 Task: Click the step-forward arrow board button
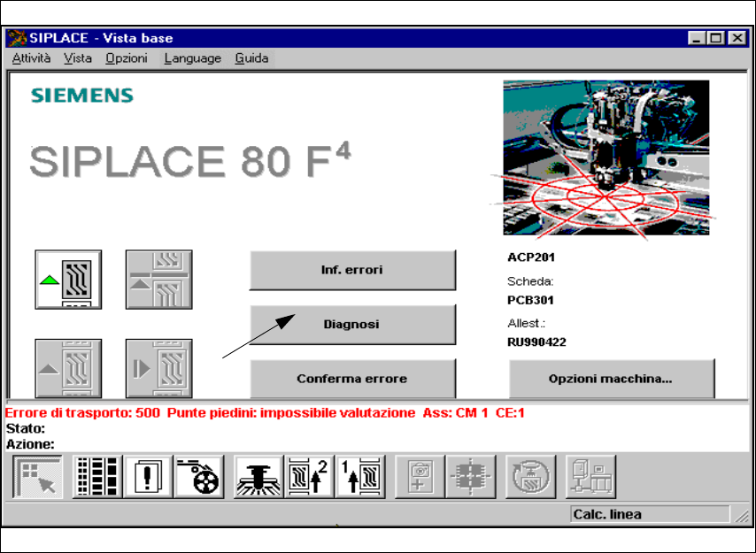(x=158, y=368)
